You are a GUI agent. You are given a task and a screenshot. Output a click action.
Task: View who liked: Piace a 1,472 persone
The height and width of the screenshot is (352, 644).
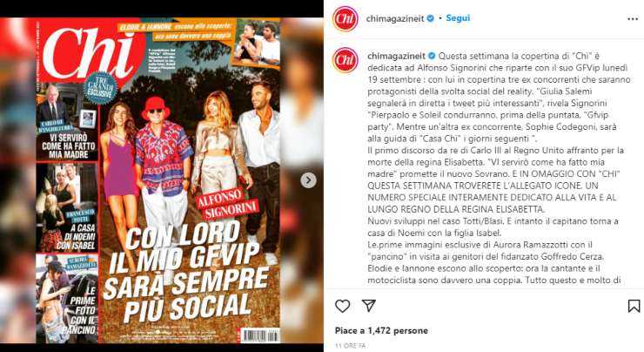coord(381,330)
